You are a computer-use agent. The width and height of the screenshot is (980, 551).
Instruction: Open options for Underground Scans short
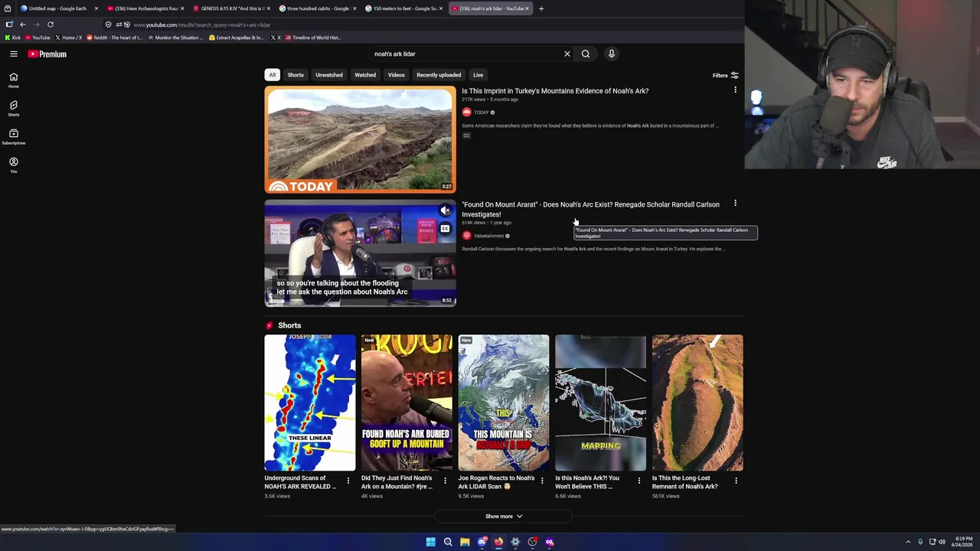tap(348, 481)
